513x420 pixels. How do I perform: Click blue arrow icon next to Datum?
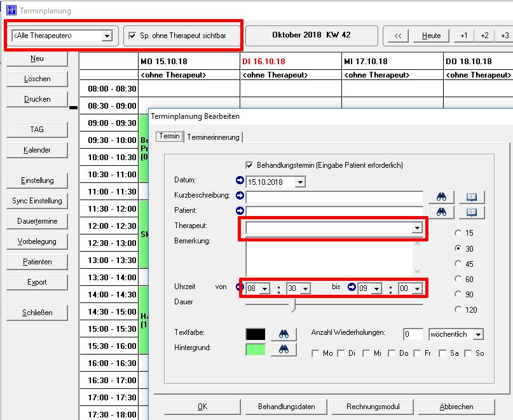[240, 181]
